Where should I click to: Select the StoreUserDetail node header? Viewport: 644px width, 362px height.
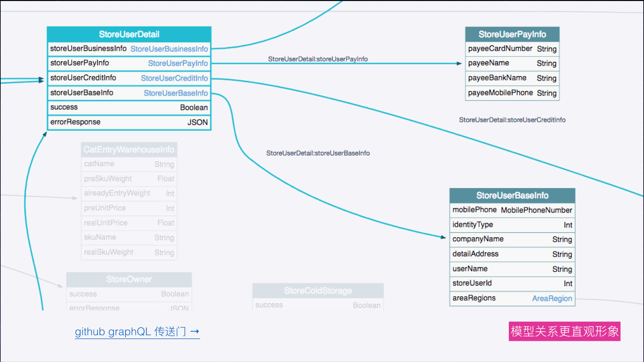point(129,34)
